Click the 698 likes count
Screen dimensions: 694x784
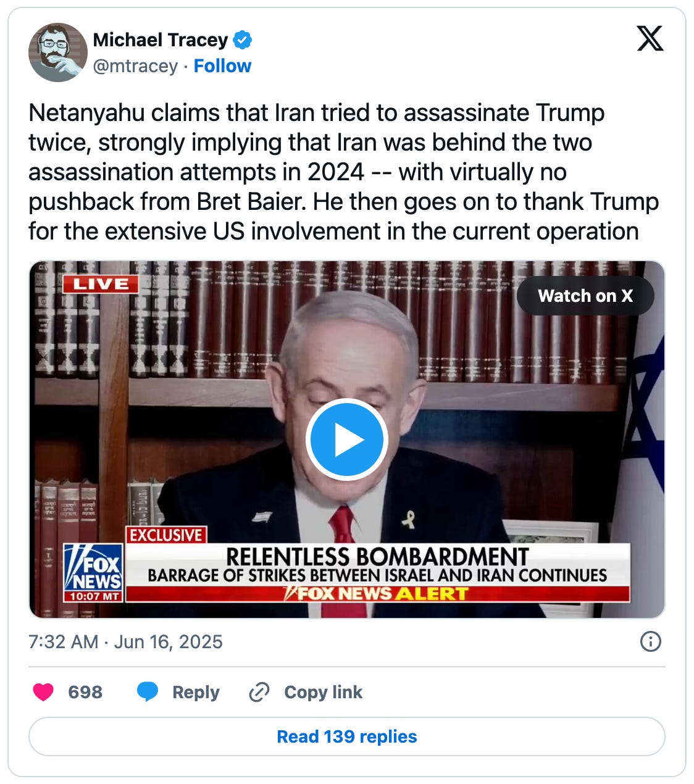tap(85, 693)
